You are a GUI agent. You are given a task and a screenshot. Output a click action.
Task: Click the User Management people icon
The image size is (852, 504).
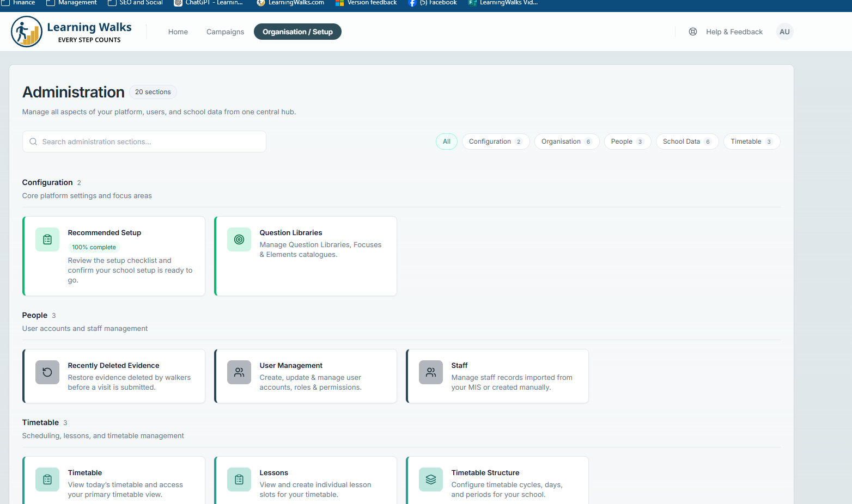239,372
